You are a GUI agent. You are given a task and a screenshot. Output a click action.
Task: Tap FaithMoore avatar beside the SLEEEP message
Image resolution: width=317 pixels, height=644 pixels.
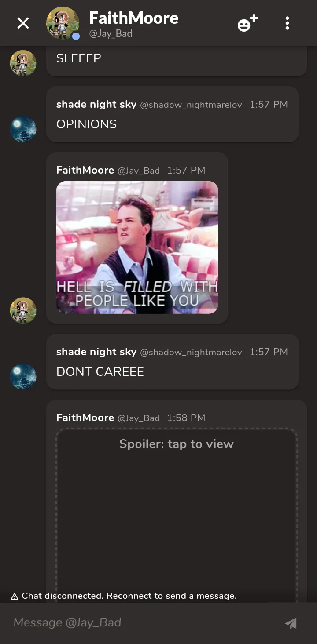(x=23, y=63)
